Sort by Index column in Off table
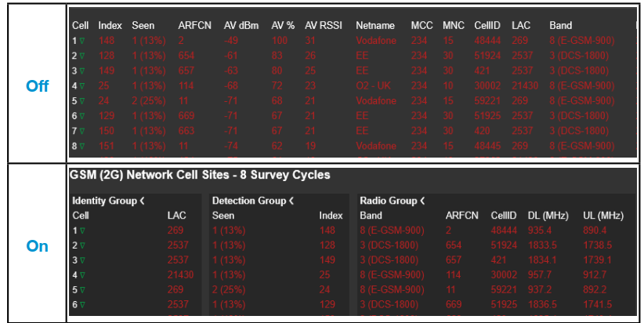 tap(110, 25)
